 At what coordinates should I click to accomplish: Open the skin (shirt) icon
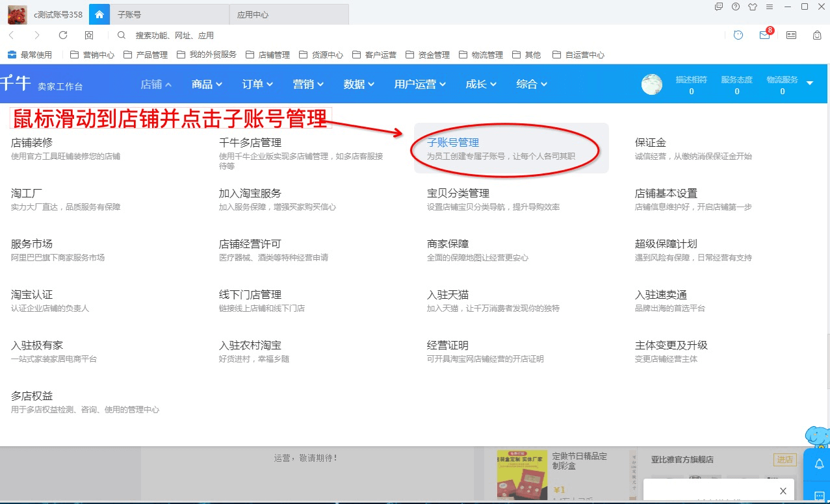pyautogui.click(x=753, y=6)
